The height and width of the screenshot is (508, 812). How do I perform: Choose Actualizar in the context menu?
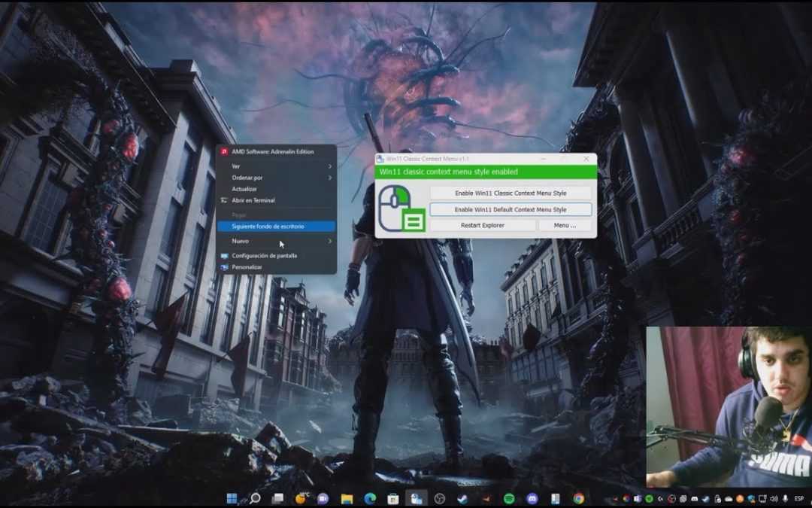276,189
